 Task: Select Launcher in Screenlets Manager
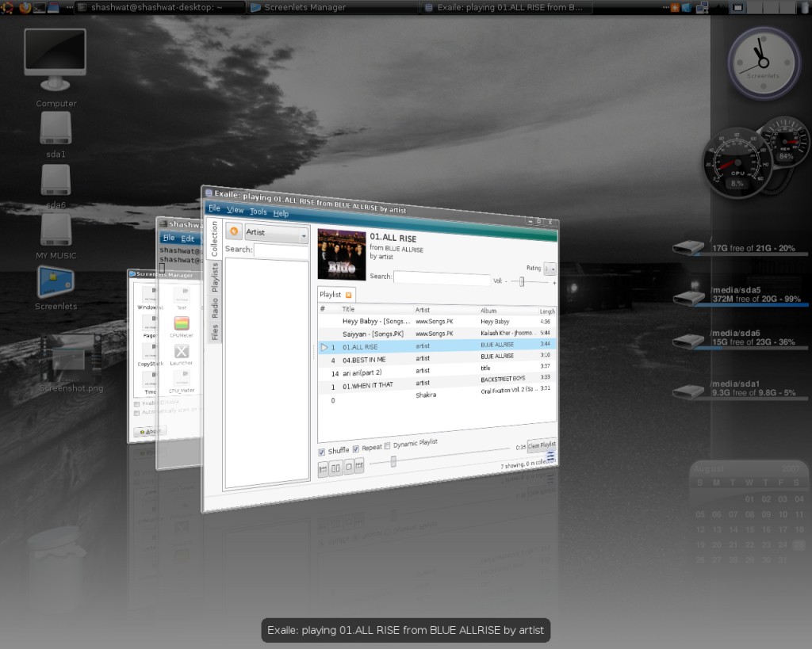[x=182, y=354]
